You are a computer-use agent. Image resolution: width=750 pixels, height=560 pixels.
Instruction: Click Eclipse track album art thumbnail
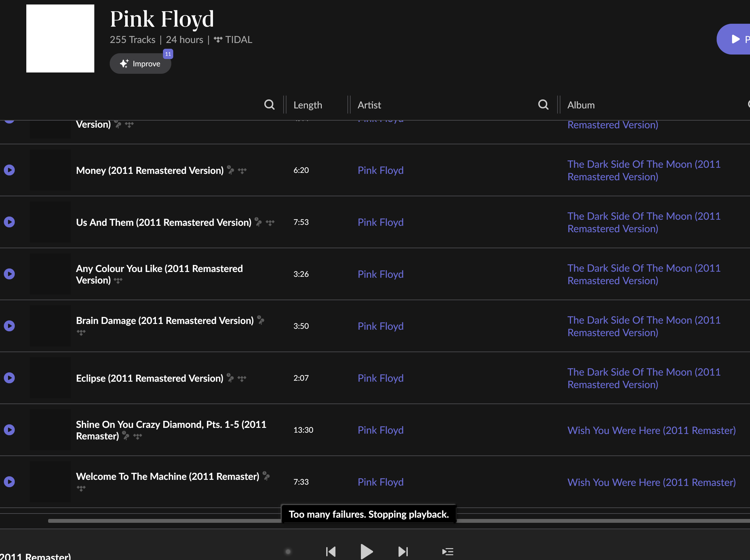(x=50, y=378)
